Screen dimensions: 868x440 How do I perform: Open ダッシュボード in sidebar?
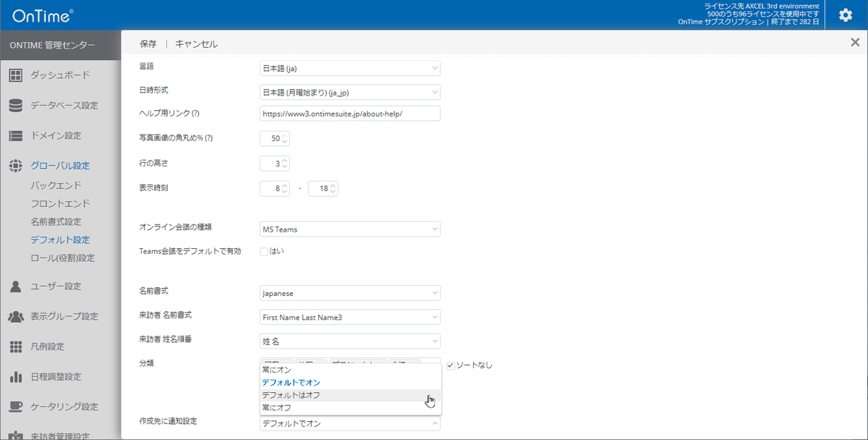60,75
